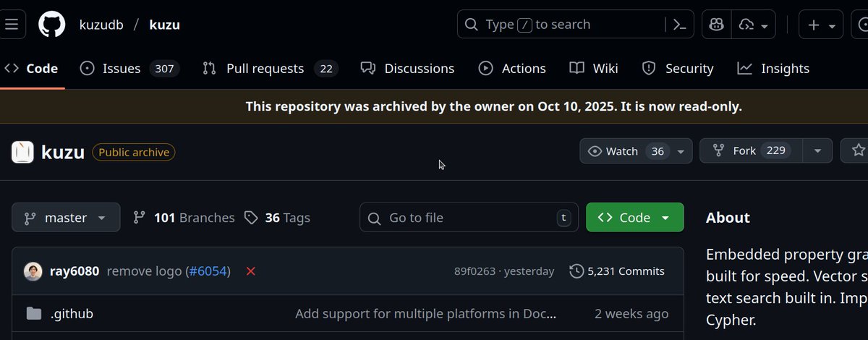
Task: Click the About heading
Action: (728, 218)
